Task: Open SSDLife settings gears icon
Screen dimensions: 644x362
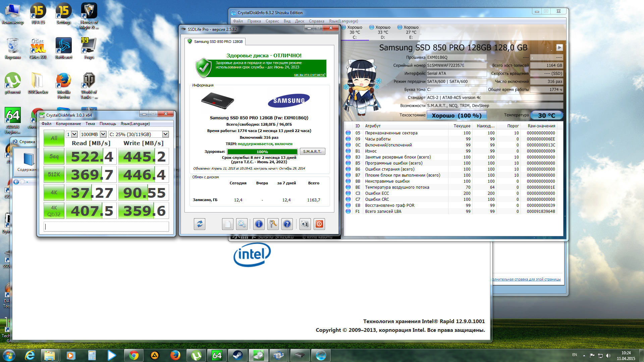Action: tap(241, 224)
